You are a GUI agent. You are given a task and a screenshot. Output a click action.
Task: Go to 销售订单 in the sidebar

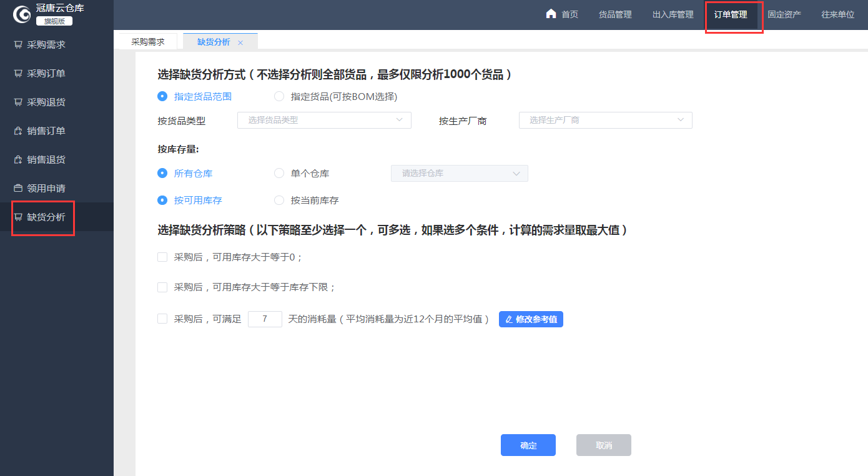tap(57, 131)
